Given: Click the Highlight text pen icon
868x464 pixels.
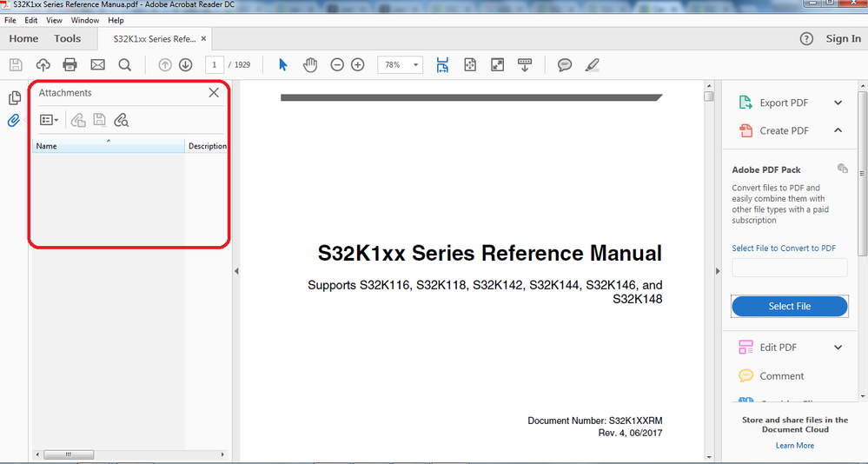Looking at the screenshot, I should pyautogui.click(x=593, y=65).
